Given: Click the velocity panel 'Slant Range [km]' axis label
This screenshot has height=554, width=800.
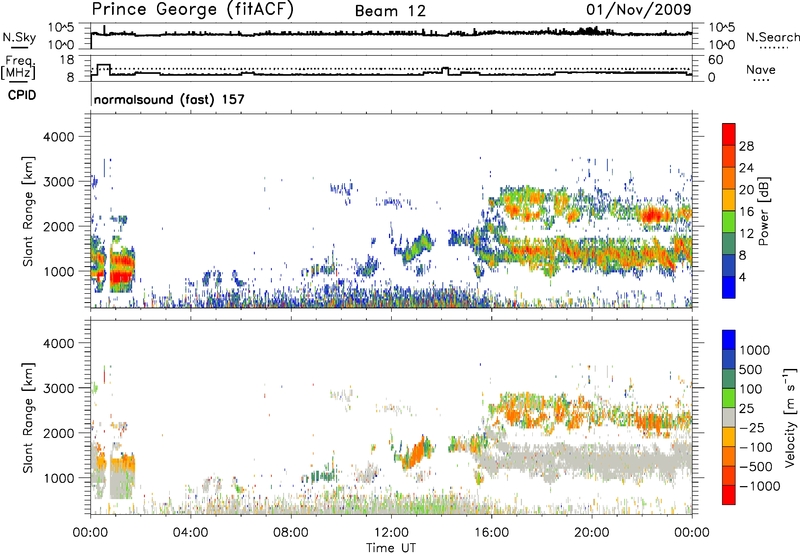Looking at the screenshot, I should point(28,417).
